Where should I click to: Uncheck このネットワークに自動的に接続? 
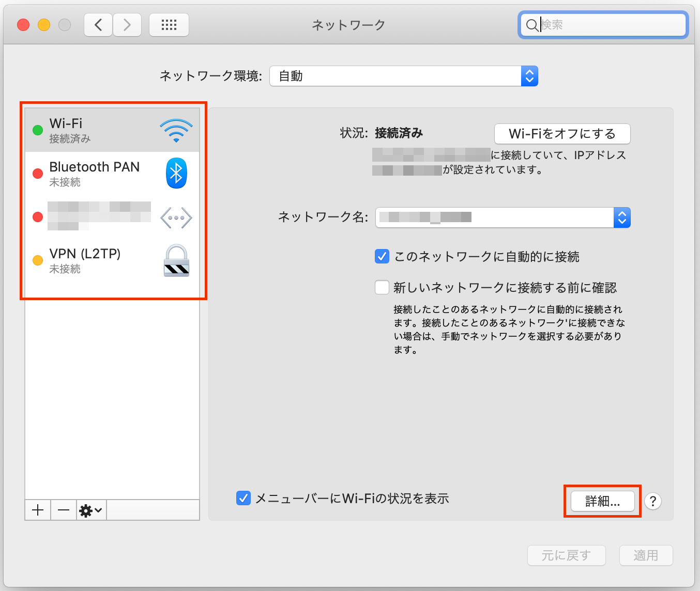pos(382,256)
